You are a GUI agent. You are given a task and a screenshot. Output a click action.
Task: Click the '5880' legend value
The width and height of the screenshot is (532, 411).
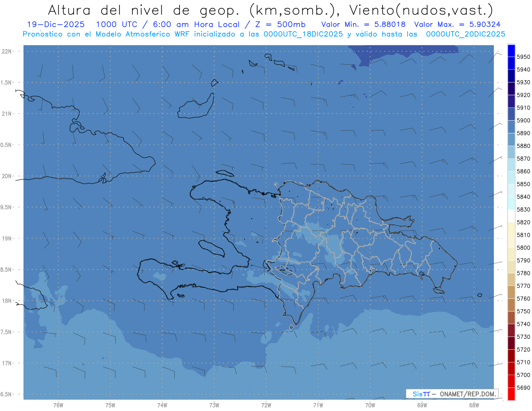point(523,146)
